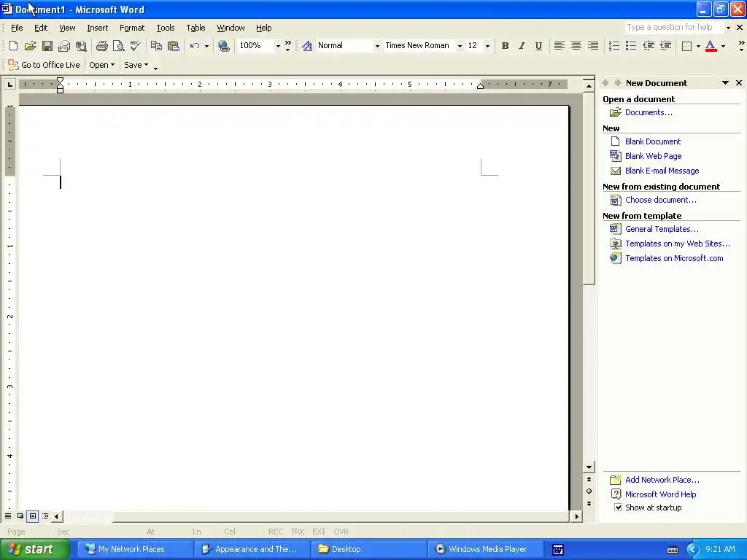Open the Normal style dropdown

(377, 46)
